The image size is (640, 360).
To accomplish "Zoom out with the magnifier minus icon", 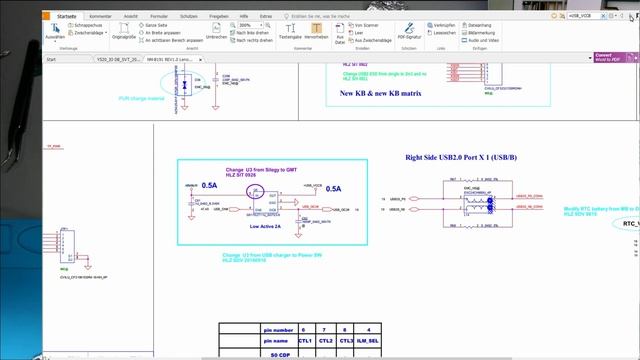I will 233,25.
